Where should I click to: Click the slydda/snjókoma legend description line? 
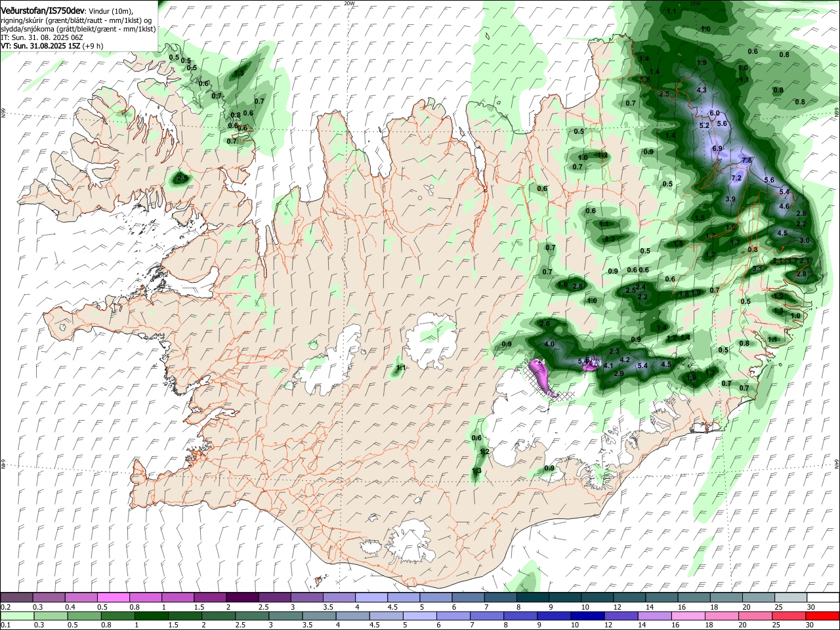point(78,29)
